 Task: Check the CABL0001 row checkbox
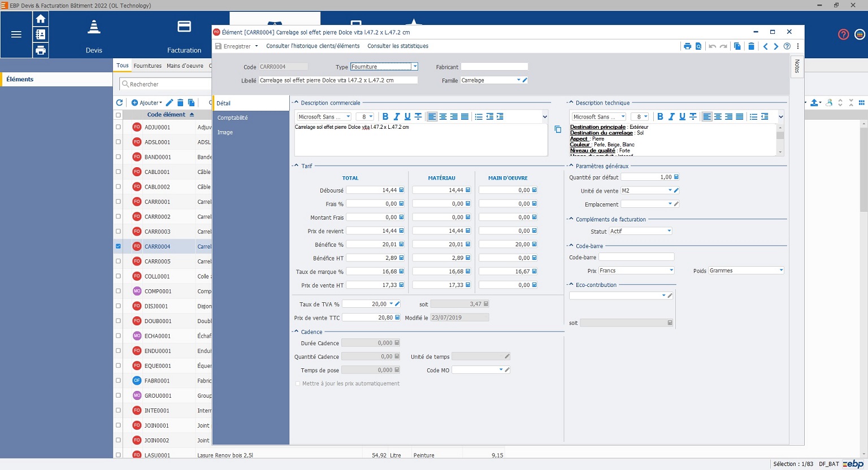point(118,172)
